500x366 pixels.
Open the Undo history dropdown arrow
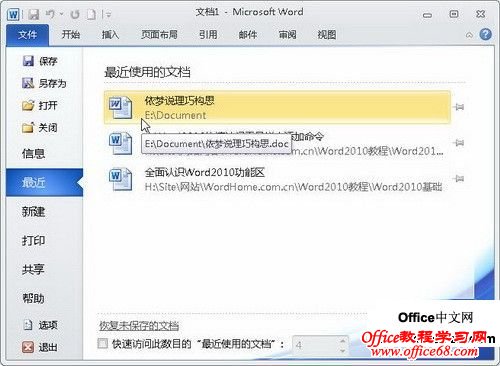[61, 14]
